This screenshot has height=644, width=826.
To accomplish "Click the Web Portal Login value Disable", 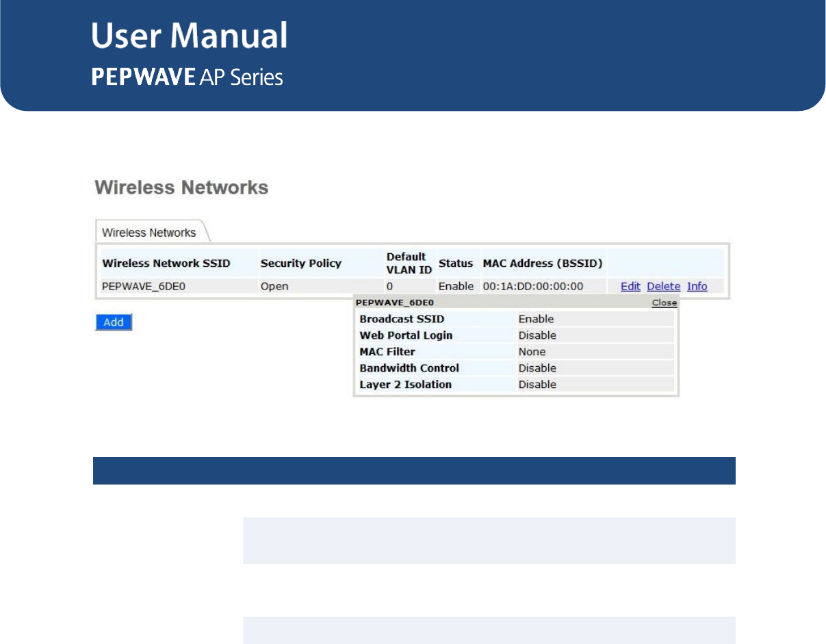I will pos(537,335).
